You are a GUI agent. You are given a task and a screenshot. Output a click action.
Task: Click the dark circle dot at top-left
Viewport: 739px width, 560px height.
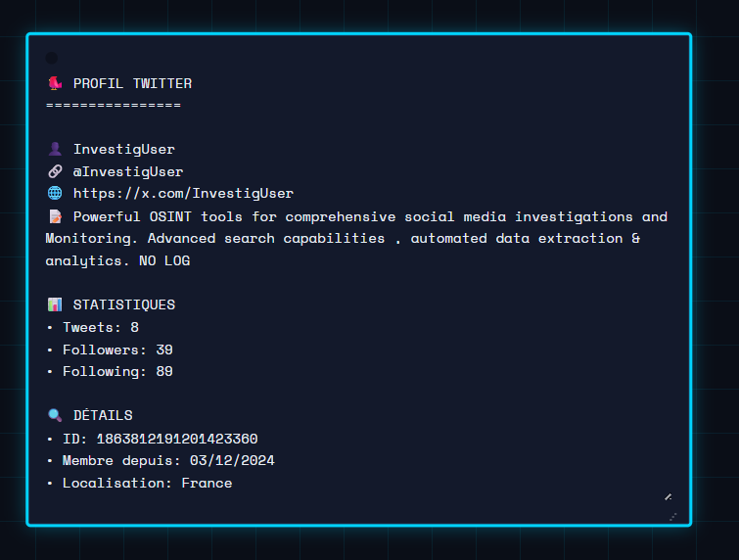(x=52, y=58)
